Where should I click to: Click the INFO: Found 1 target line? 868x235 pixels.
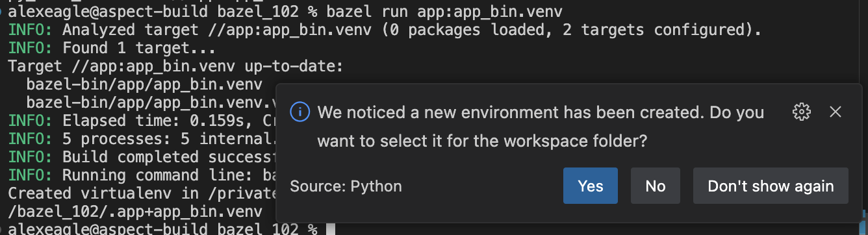pos(111,48)
